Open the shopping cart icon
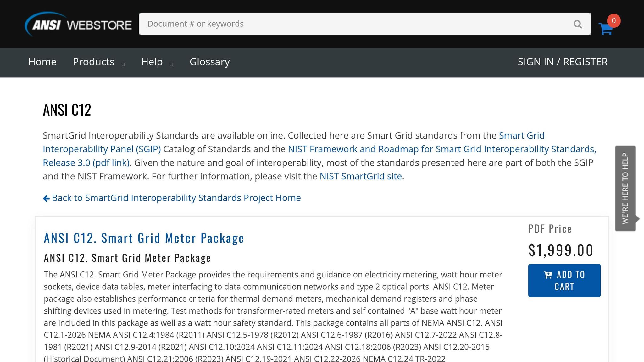 coord(605,29)
